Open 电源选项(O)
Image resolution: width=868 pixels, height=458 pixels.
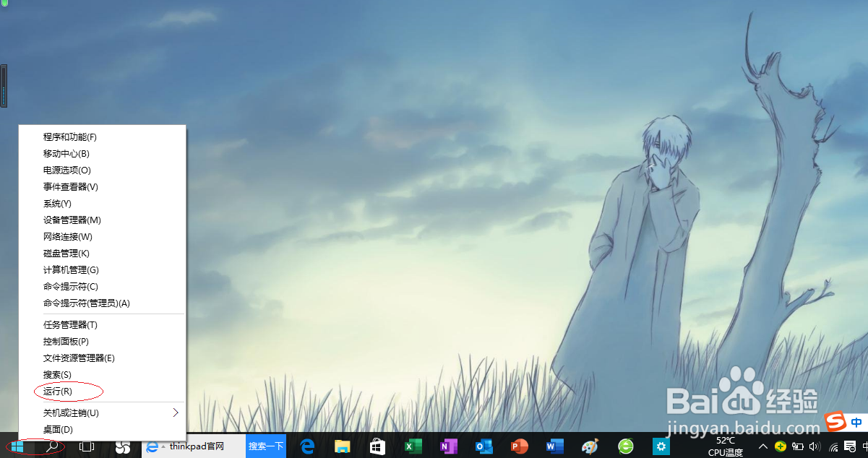[102, 170]
